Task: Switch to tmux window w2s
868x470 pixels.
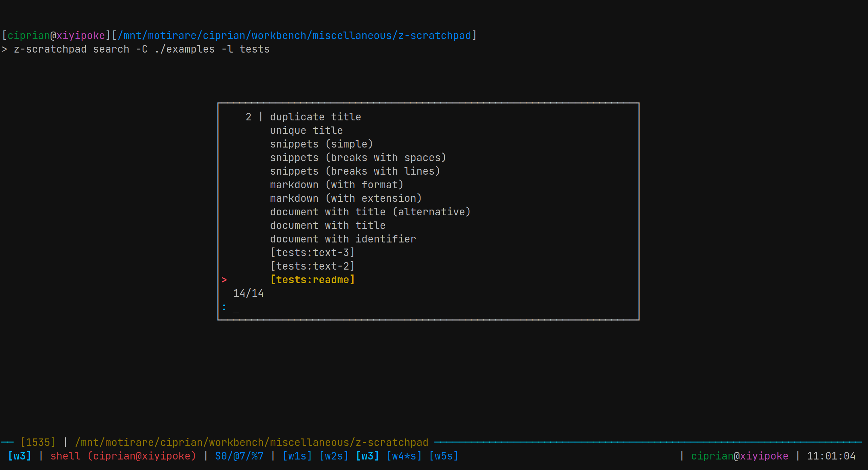Action: coord(334,456)
